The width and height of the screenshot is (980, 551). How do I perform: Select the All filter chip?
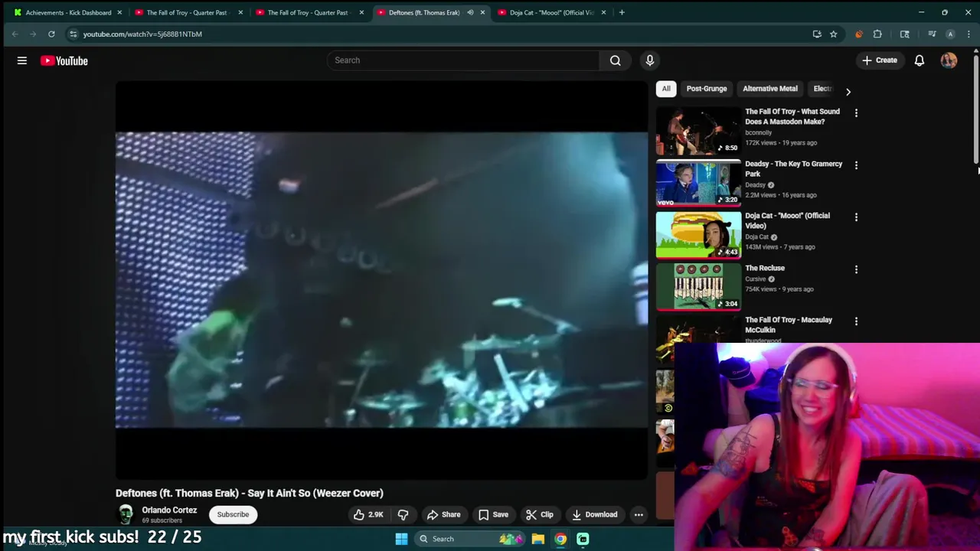666,89
